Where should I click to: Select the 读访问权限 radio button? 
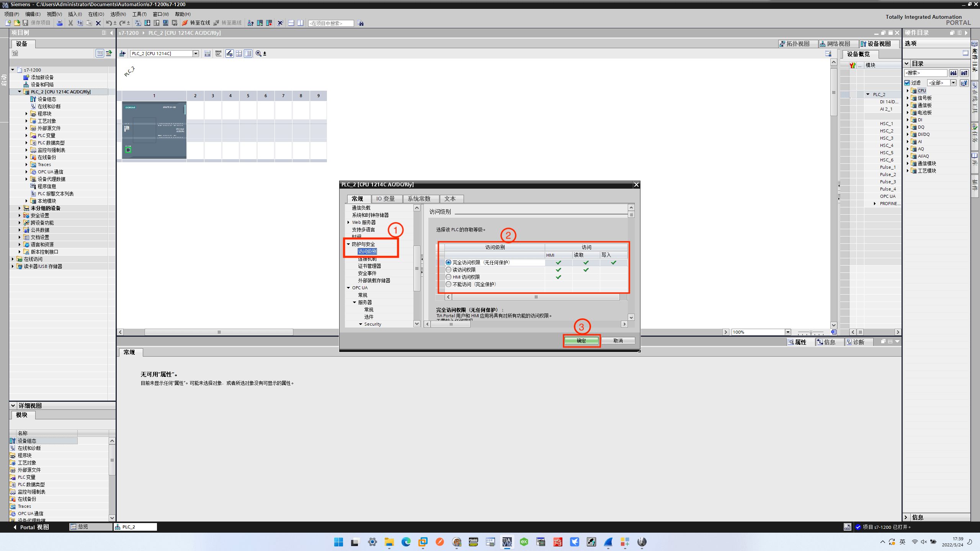[448, 270]
